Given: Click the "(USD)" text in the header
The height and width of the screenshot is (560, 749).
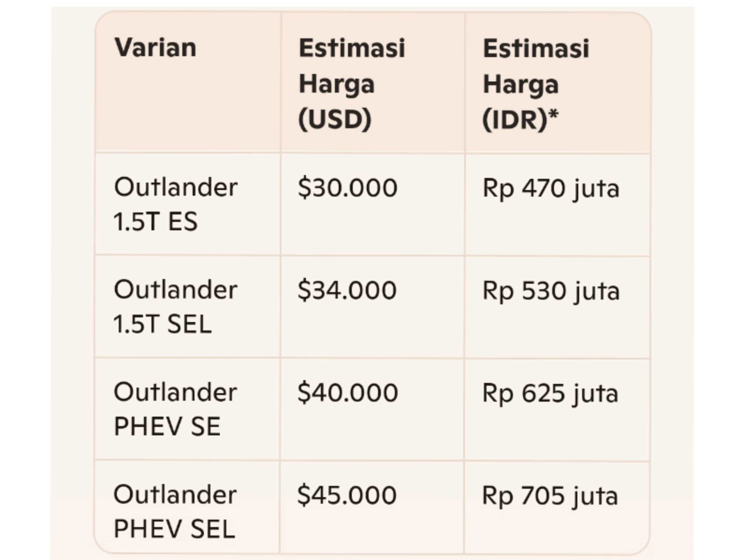Looking at the screenshot, I should (335, 119).
